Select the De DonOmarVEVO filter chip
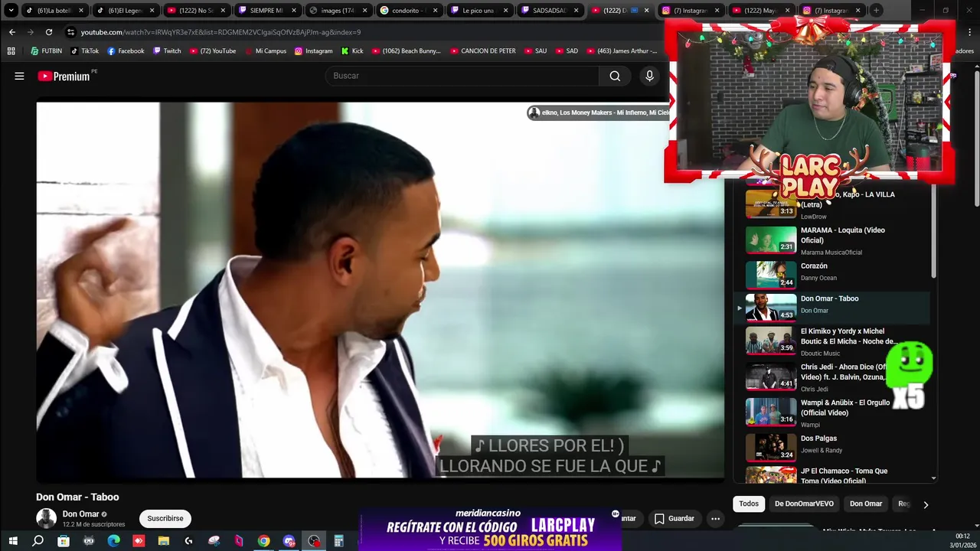980x551 pixels. pos(804,504)
